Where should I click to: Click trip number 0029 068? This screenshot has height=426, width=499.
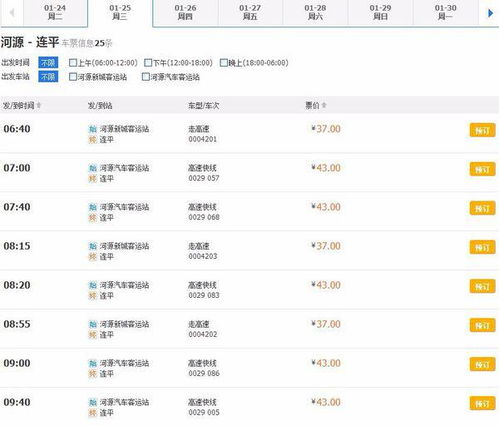(204, 217)
